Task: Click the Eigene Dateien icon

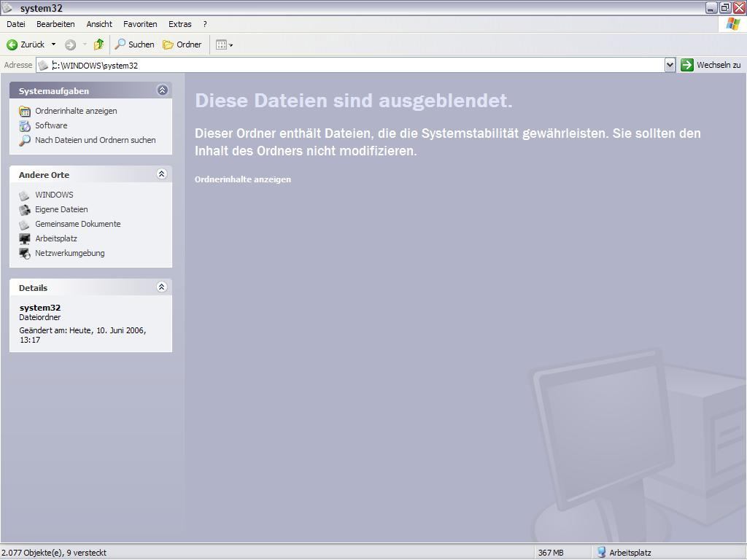Action: (25, 210)
